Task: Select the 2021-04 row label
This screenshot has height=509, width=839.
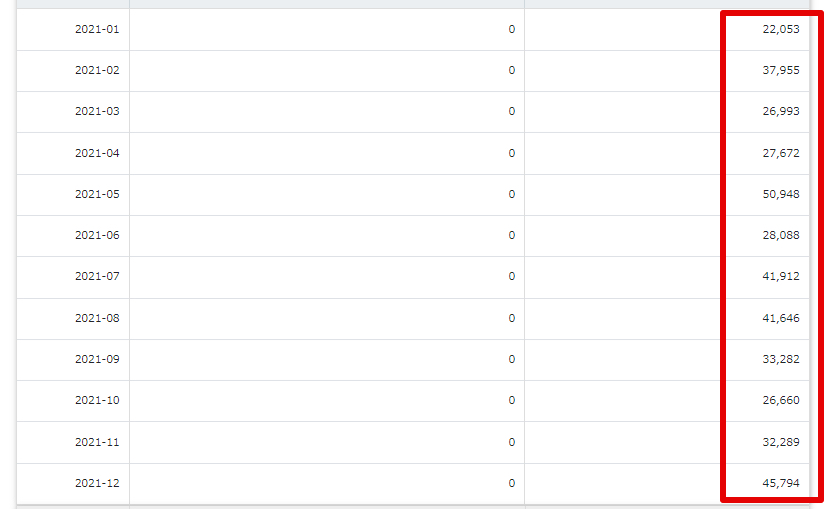Action: point(97,153)
